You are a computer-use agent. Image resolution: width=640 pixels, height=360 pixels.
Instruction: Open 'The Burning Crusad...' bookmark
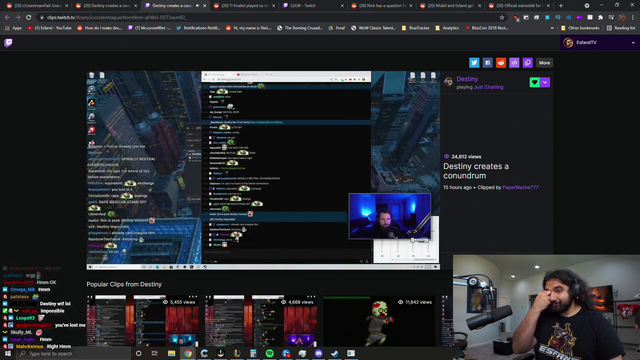[x=299, y=28]
